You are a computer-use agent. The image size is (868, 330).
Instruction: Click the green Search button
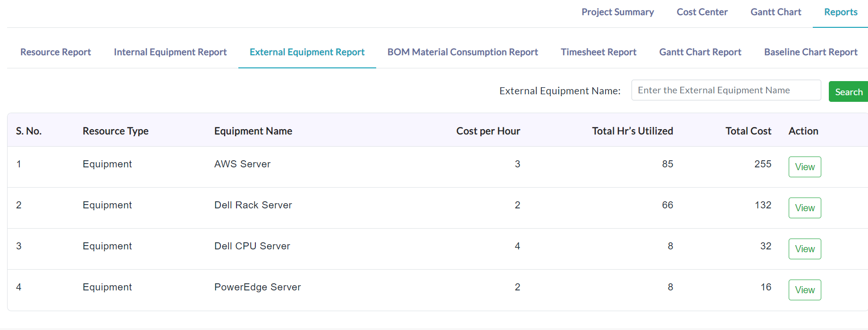pos(849,92)
